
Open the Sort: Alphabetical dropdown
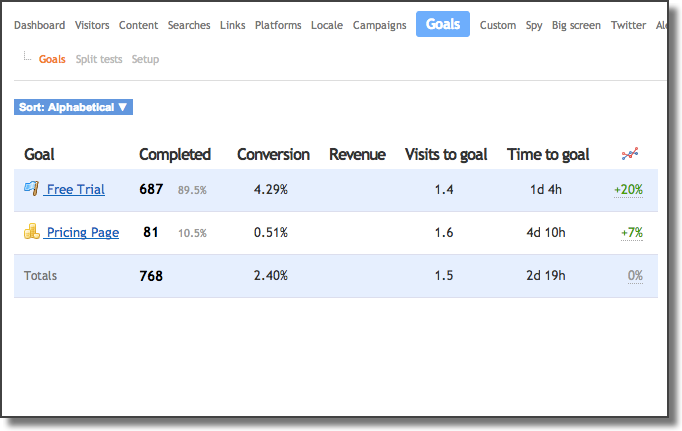(73, 107)
